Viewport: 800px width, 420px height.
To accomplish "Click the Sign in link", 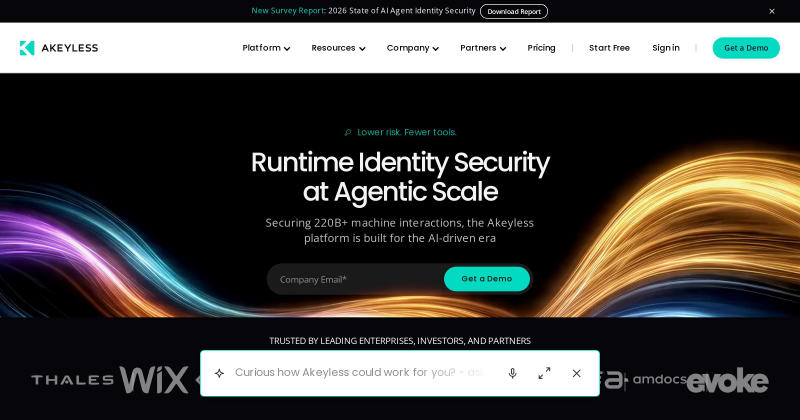I will pos(666,48).
